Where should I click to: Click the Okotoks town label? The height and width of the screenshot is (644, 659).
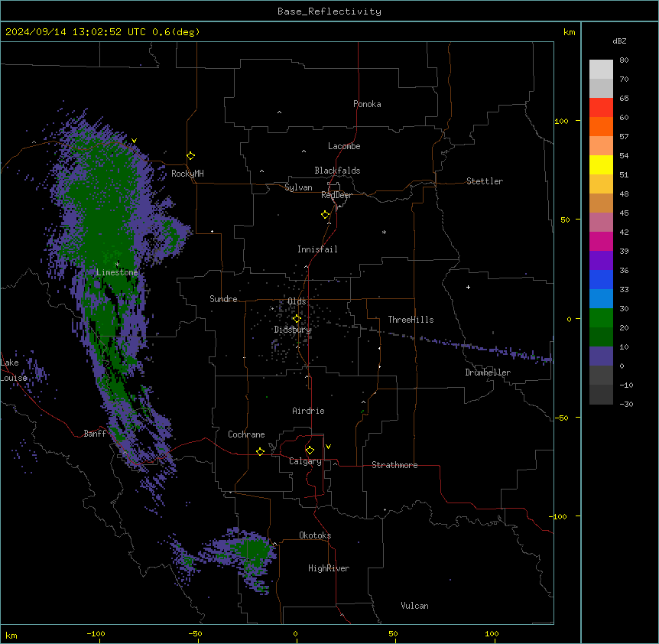tap(315, 535)
